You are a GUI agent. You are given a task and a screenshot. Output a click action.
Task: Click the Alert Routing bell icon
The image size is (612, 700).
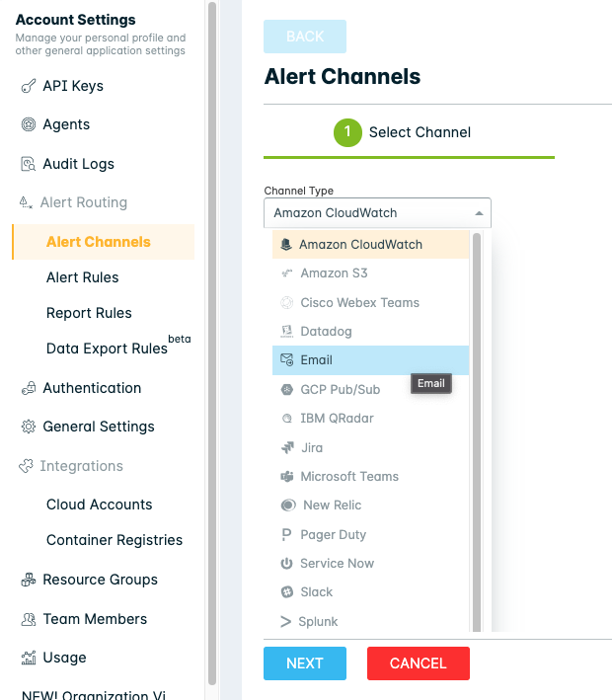coord(26,202)
